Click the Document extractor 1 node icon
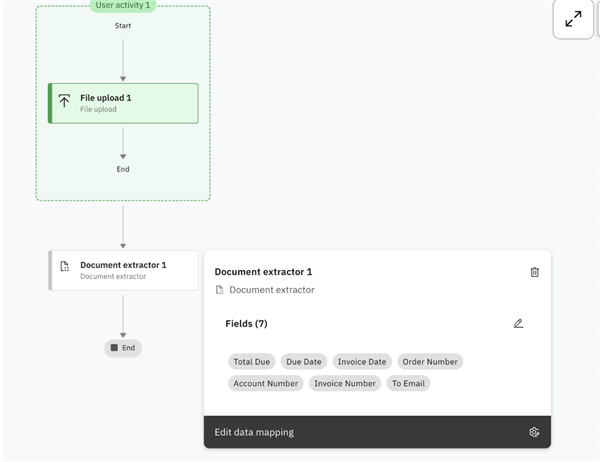Image resolution: width=600 pixels, height=462 pixels. [65, 267]
